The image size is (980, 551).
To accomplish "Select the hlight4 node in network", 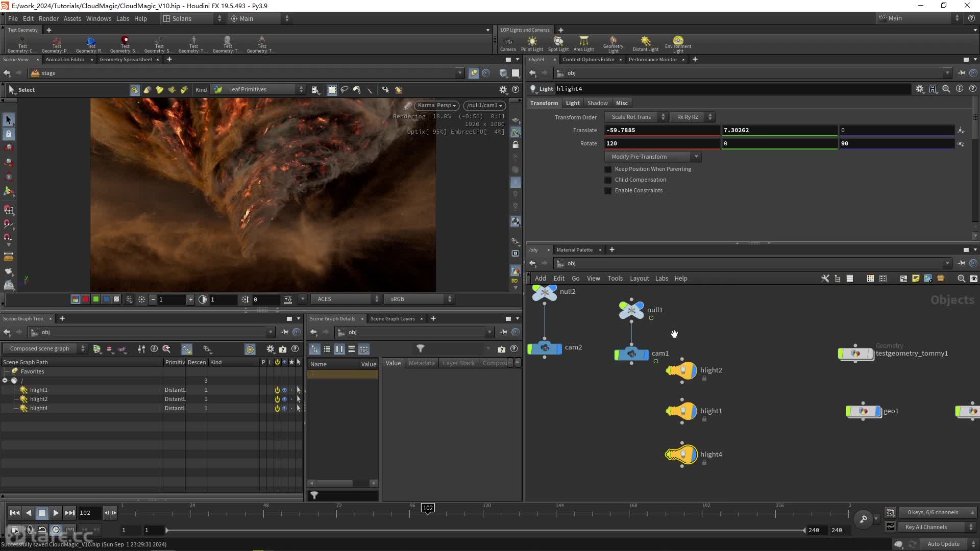I will pos(682,454).
